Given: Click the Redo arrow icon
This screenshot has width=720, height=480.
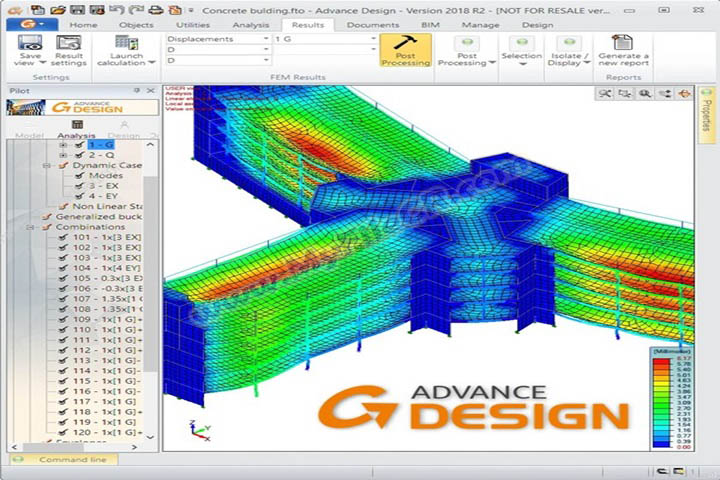Looking at the screenshot, I should pyautogui.click(x=136, y=9).
